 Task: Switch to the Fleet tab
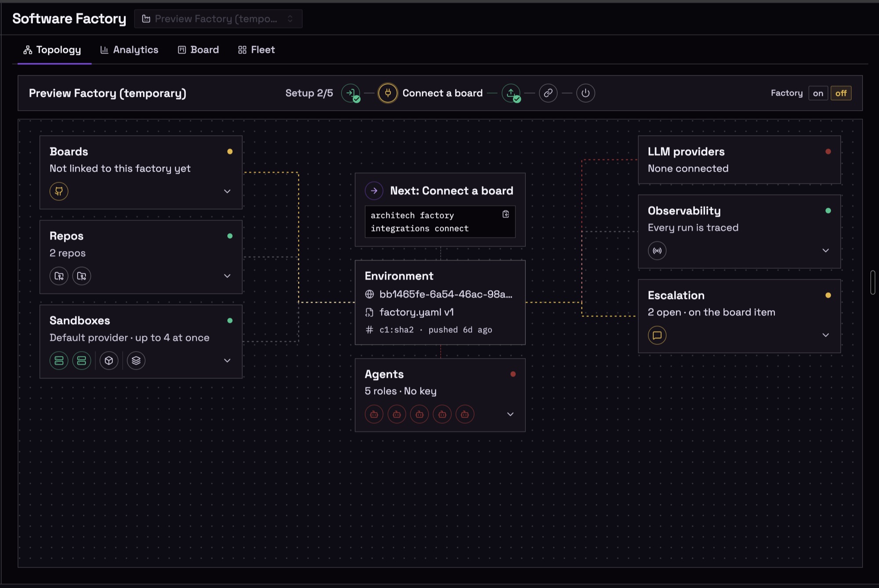[x=257, y=50]
